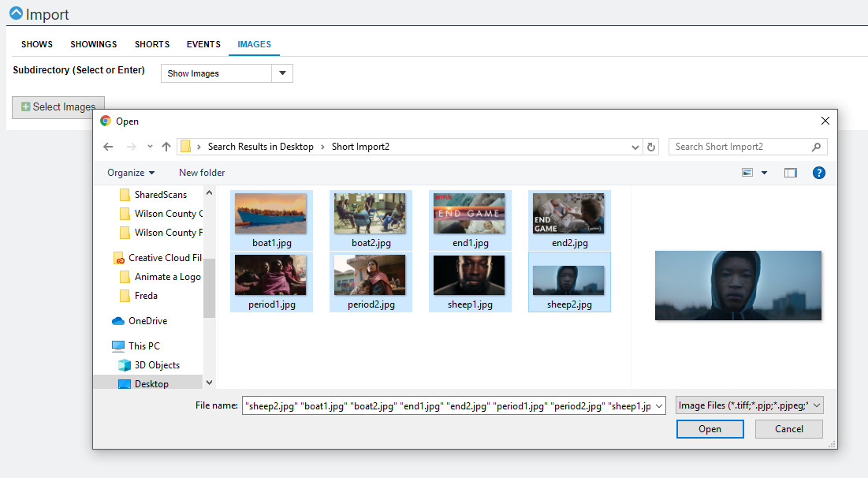Screen dimensions: 868x478
Task: Switch to the SHOWINGS tab
Action: (94, 44)
